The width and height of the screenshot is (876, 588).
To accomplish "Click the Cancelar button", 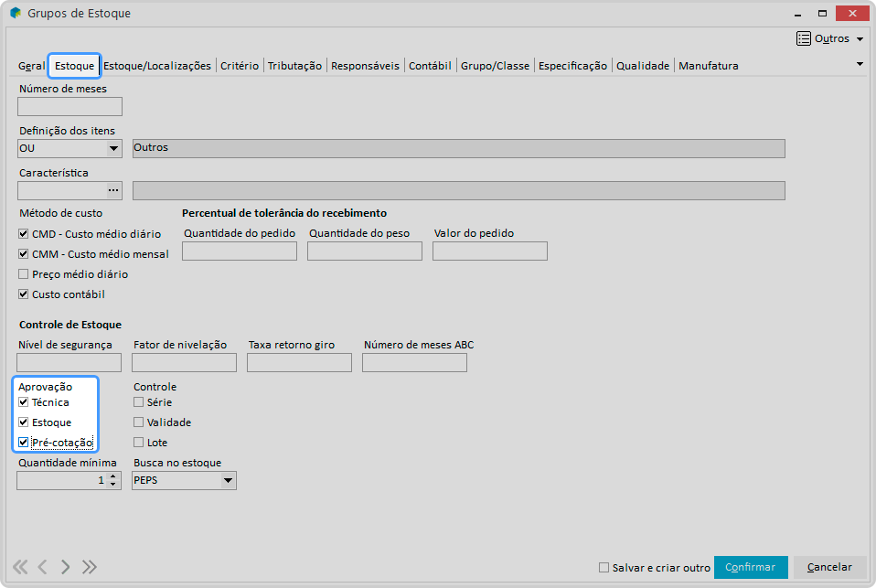I will click(x=829, y=567).
